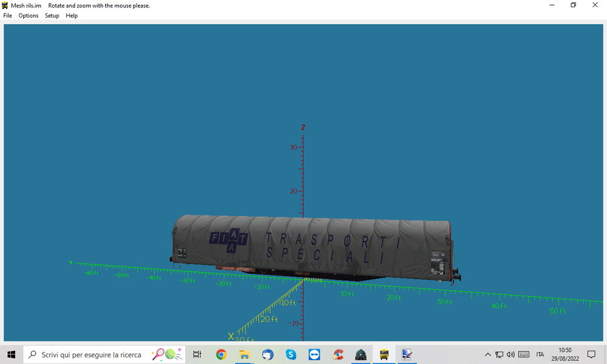Click the -60 ft label on the green axis
The width and height of the screenshot is (607, 364).
[92, 273]
